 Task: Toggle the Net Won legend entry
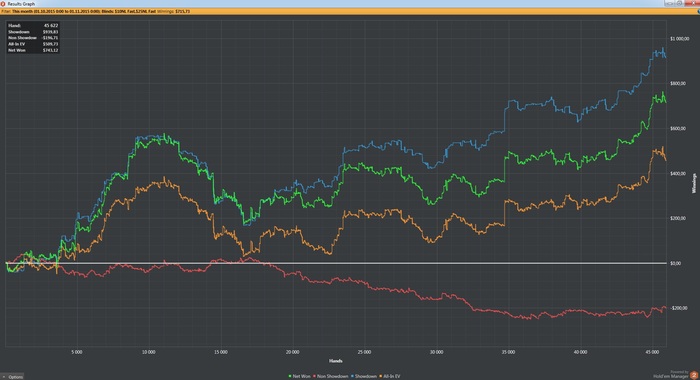300,376
